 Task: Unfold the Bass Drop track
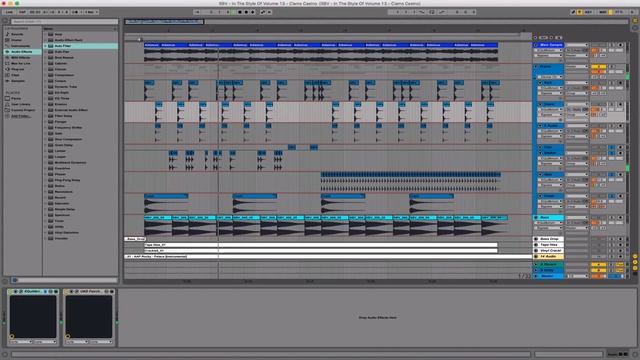click(x=536, y=239)
